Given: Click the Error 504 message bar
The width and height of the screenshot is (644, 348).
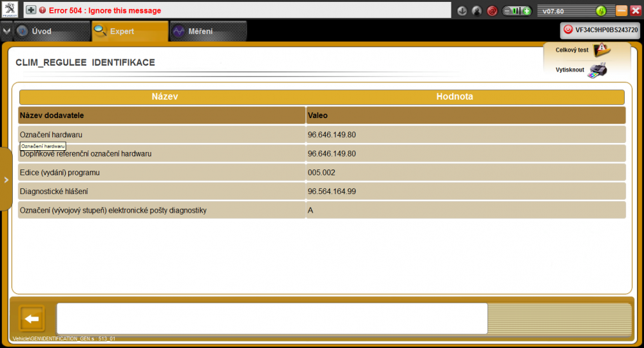Looking at the screenshot, I should (x=238, y=10).
